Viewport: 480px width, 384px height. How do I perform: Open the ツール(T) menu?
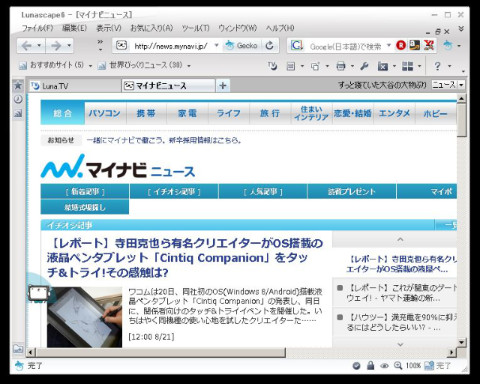tap(196, 28)
